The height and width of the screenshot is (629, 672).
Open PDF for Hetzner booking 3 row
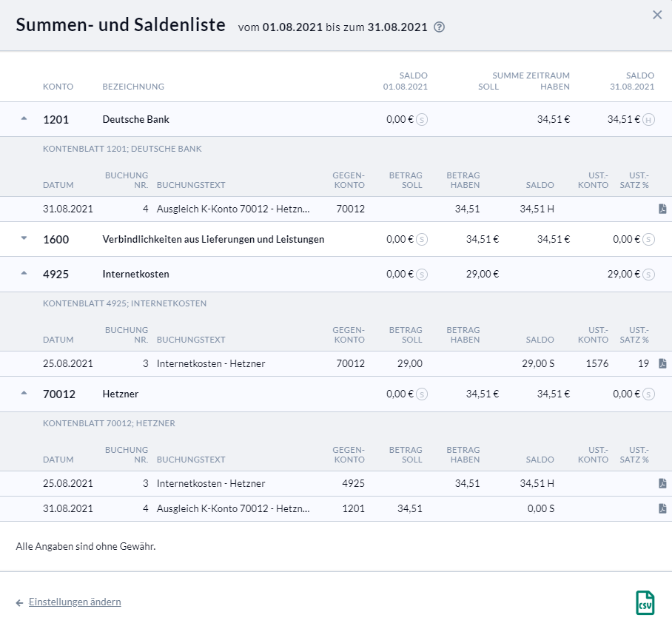662,484
